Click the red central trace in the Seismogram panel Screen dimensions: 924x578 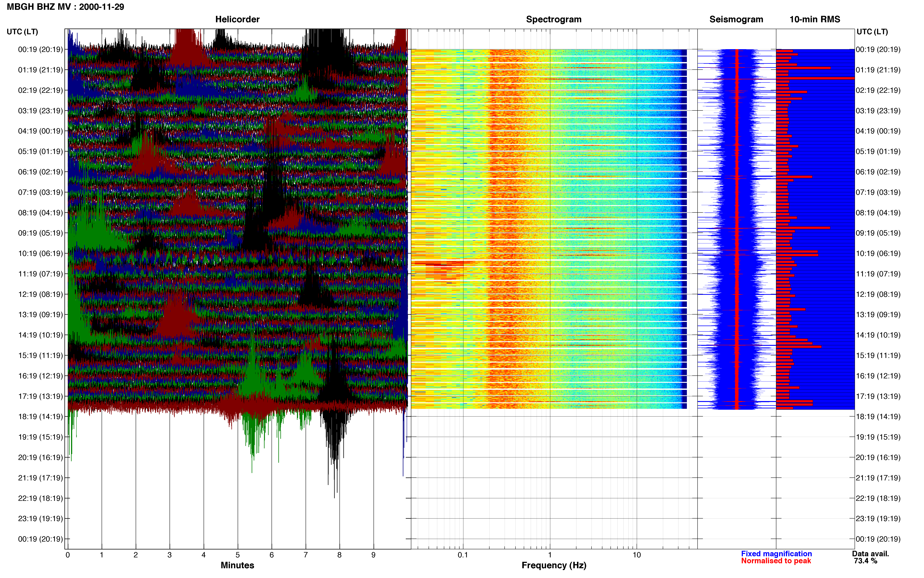[737, 229]
